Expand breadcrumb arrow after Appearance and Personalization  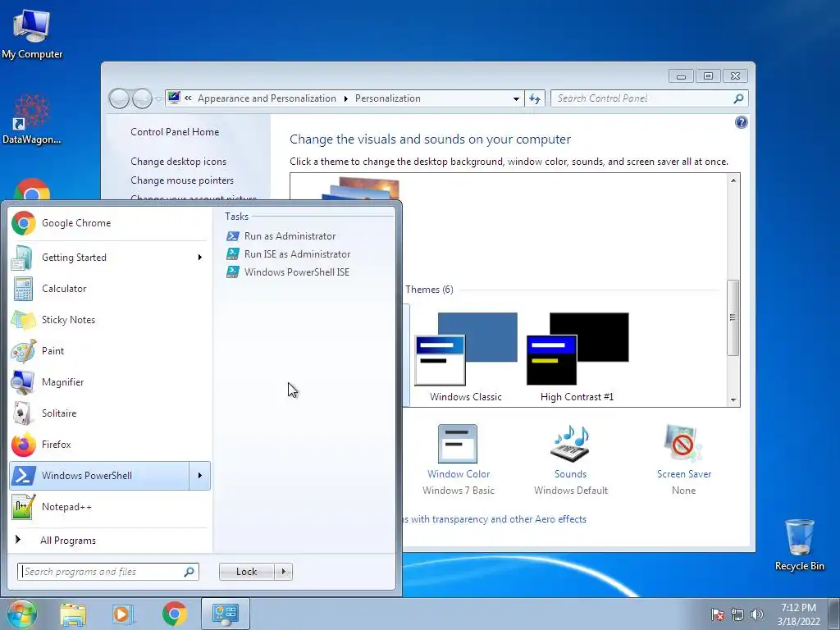click(345, 98)
